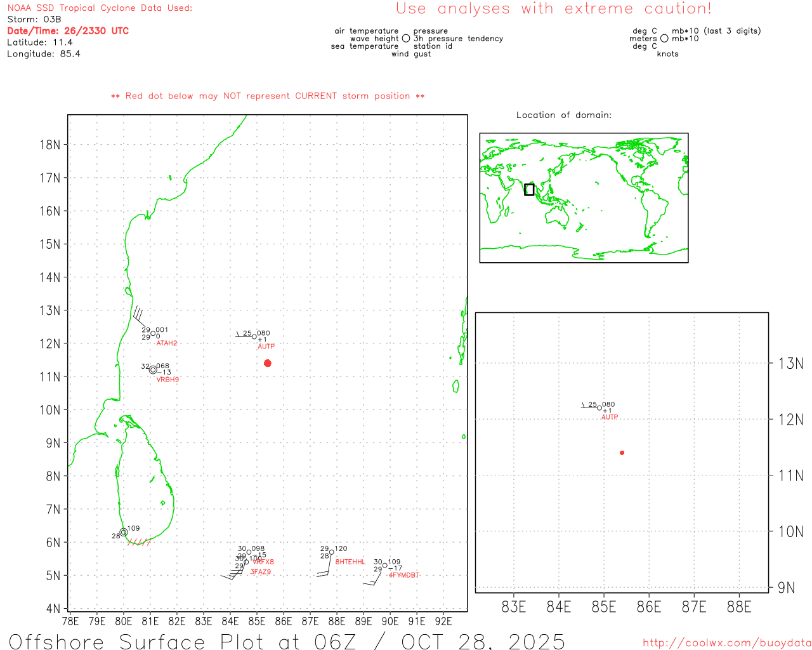Open the coolwx.com/buoydata URL
The width and height of the screenshot is (812, 650).
pyautogui.click(x=727, y=643)
